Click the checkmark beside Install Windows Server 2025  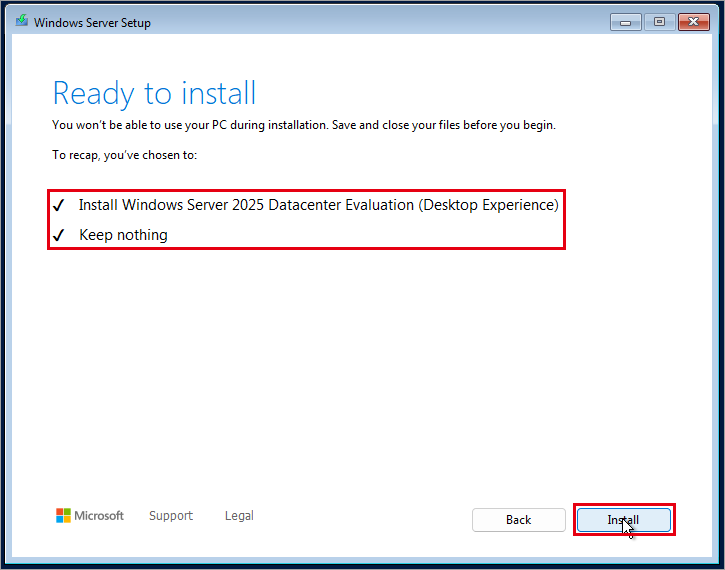pos(59,205)
